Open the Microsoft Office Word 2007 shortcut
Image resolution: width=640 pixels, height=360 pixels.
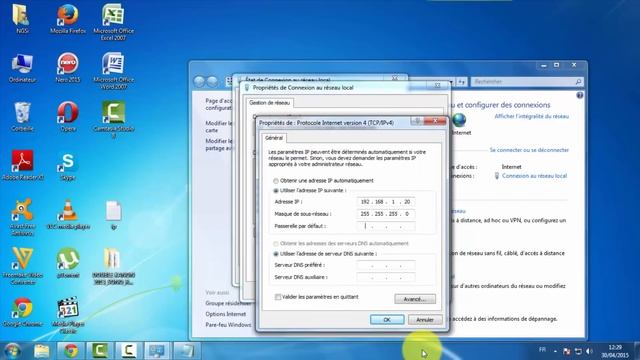pos(113,70)
